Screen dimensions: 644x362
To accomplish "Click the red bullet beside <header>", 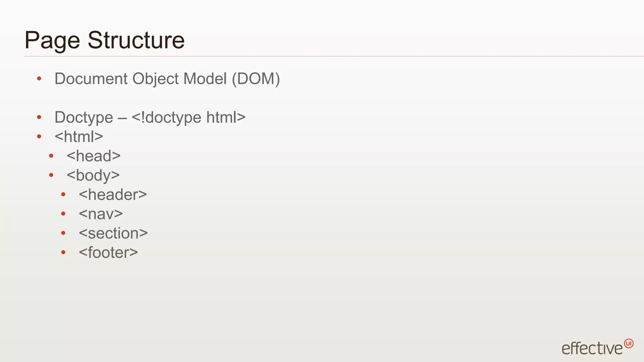I will point(63,195).
